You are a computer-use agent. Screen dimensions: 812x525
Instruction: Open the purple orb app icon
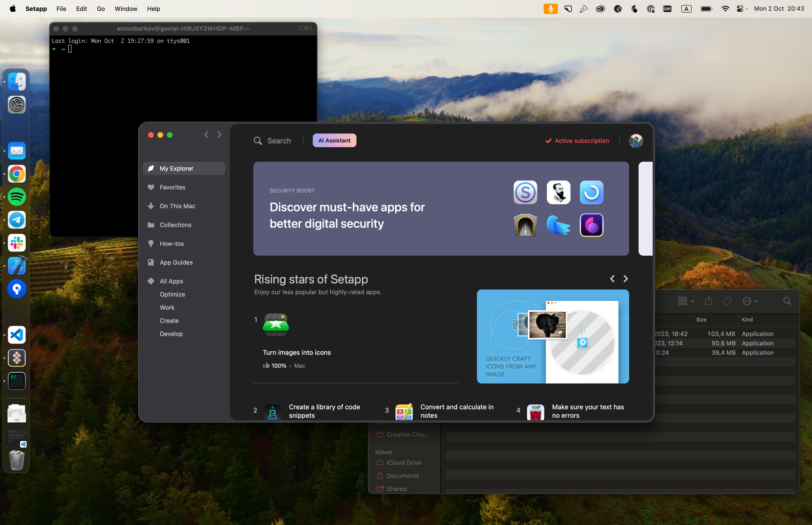(x=592, y=225)
